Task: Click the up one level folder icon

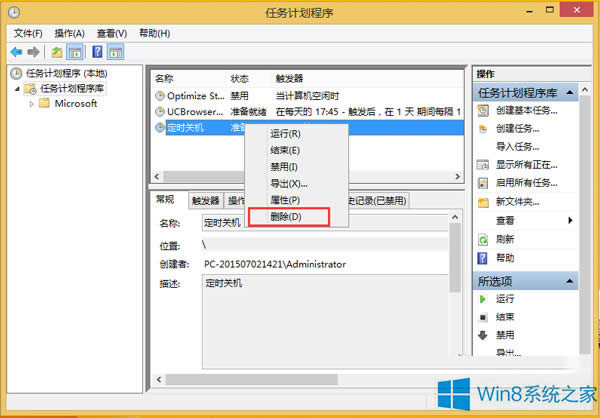Action: coord(57,52)
